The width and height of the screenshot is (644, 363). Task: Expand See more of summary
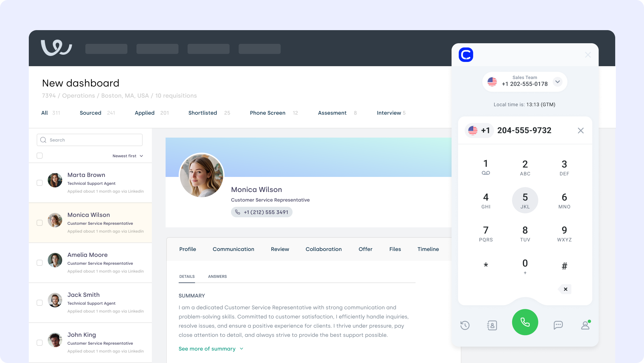coord(211,349)
